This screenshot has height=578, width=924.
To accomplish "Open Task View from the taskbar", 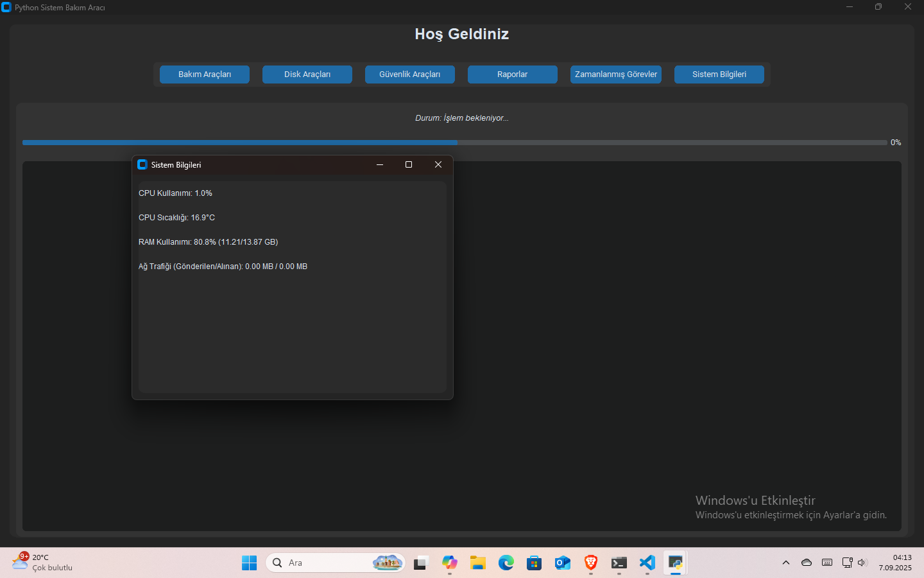I will coord(421,563).
